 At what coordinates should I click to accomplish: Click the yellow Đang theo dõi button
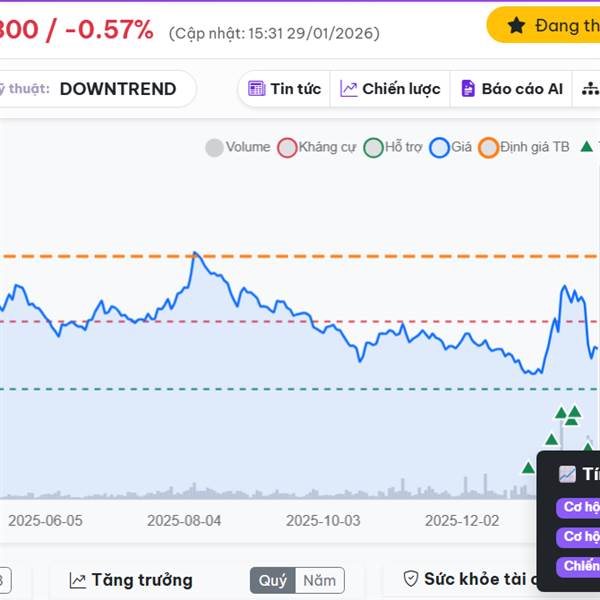coord(550,26)
